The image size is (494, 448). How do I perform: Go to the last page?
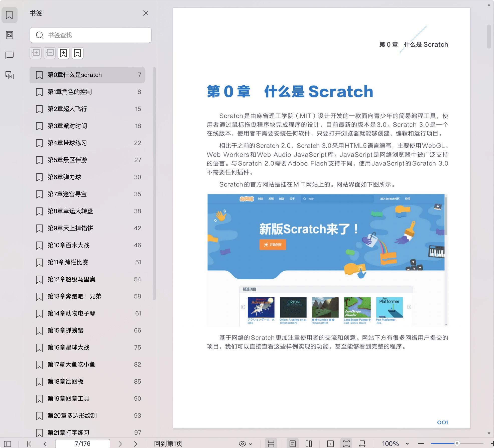136,444
